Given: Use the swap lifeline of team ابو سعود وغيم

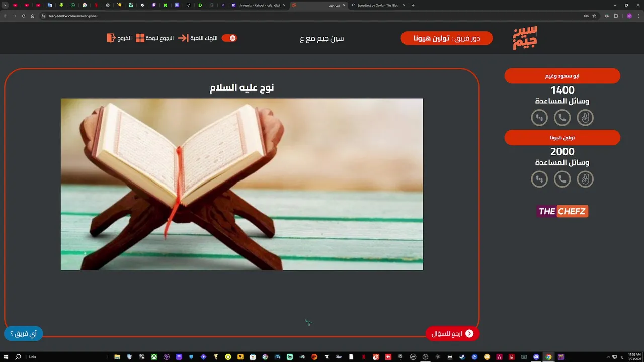Looking at the screenshot, I should point(539,118).
